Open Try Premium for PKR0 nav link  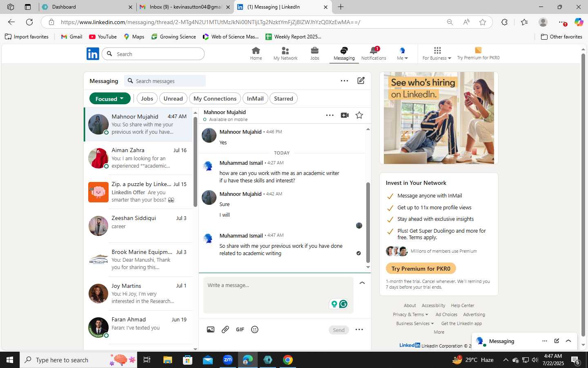(478, 54)
